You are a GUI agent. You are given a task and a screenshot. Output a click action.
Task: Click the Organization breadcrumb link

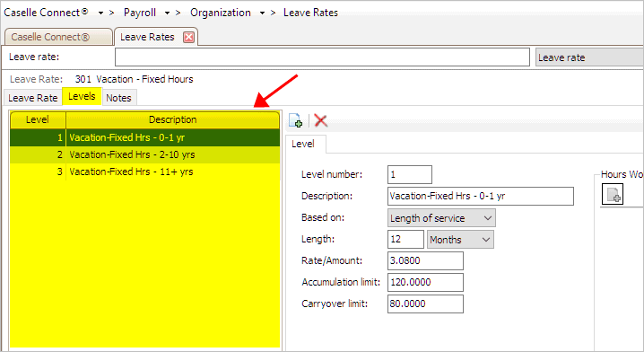click(221, 13)
